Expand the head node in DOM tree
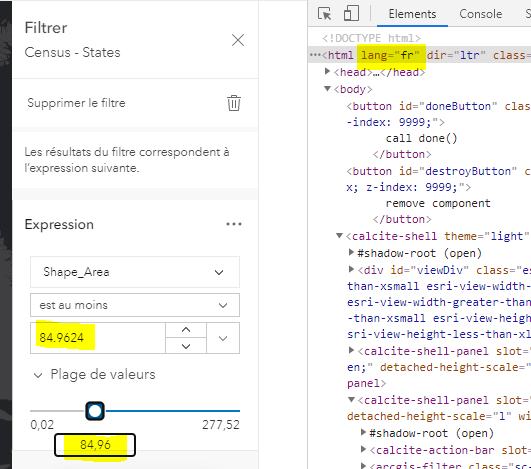 327,71
